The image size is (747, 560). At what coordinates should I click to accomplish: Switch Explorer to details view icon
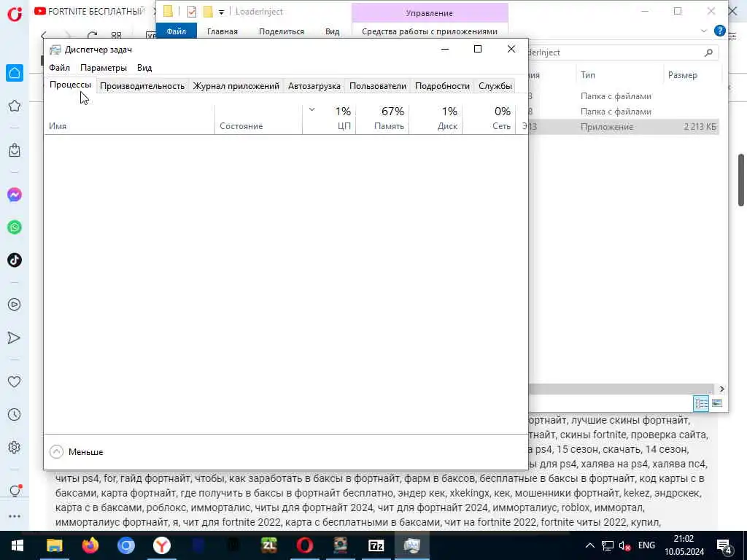(x=701, y=403)
